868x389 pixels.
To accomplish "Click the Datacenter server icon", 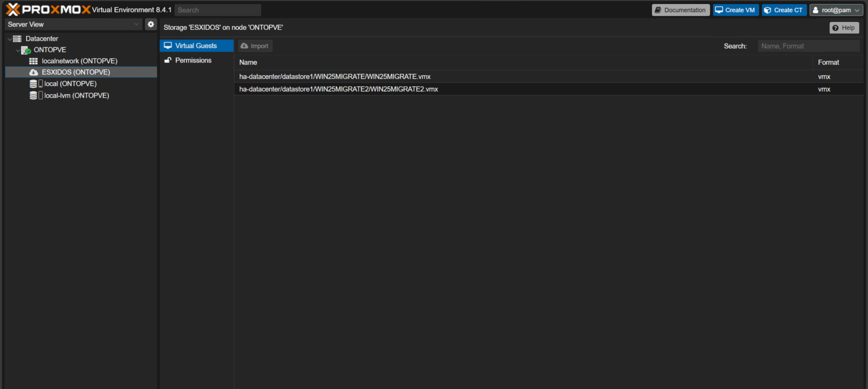I will click(x=17, y=38).
